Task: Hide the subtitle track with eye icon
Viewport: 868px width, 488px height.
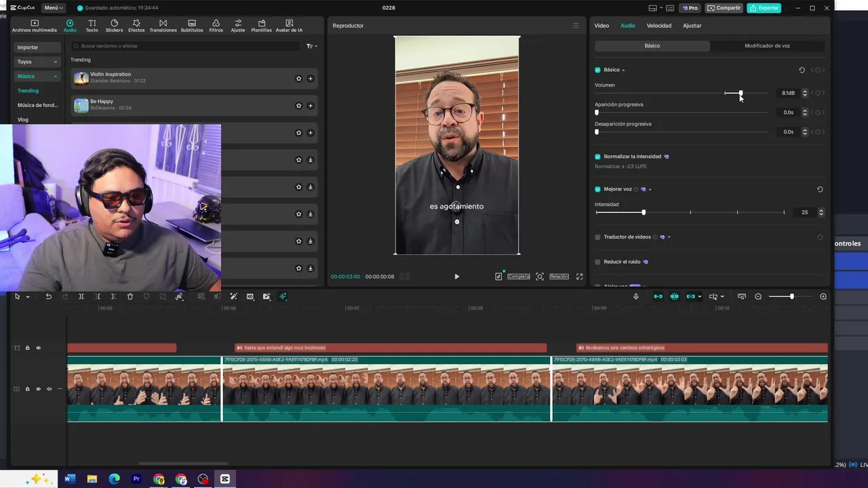Action: (x=38, y=348)
